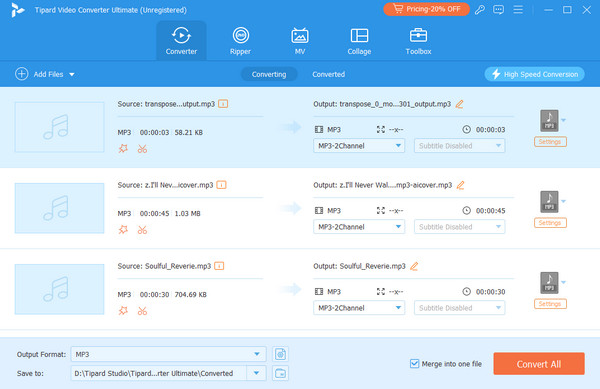Open the Output Format MP3 dropdown

168,354
